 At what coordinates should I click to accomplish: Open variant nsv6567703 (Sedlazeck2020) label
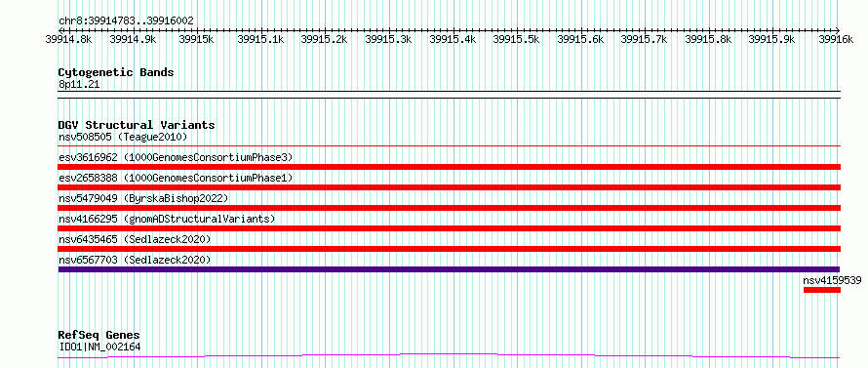(x=135, y=260)
